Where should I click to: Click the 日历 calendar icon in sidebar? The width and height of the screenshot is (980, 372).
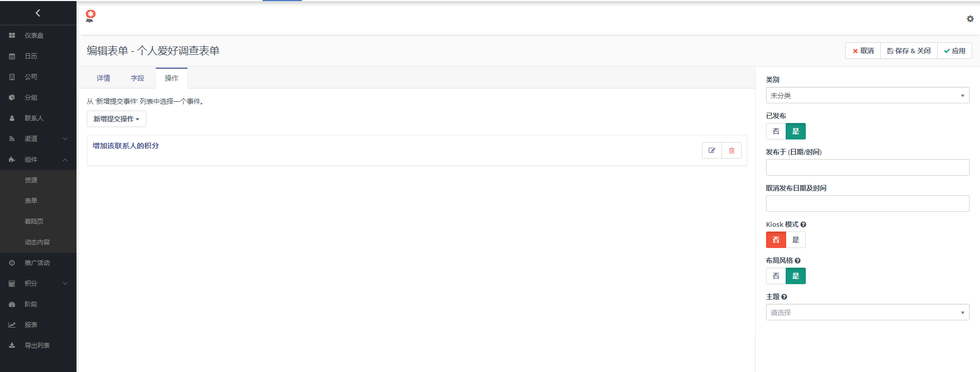point(12,56)
